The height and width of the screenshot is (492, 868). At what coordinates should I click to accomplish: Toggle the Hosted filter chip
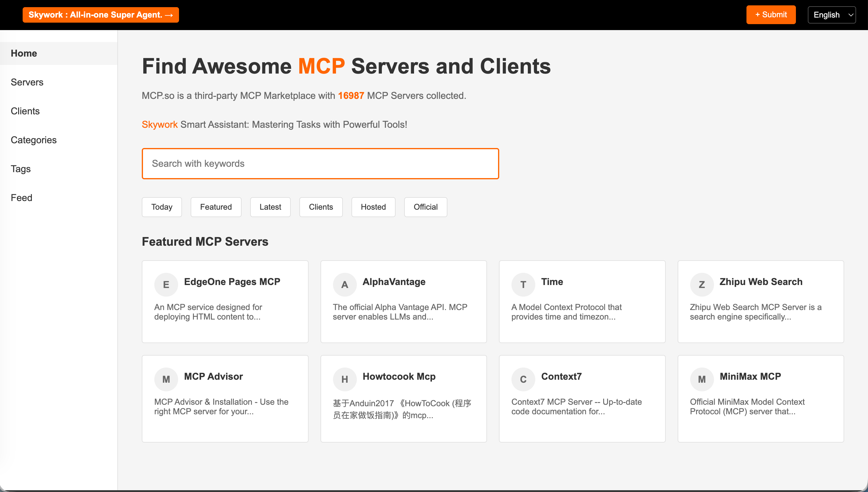(373, 207)
